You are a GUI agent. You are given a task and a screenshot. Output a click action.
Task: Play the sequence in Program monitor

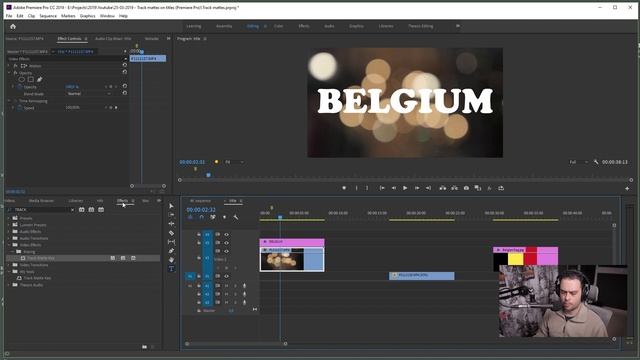[405, 188]
